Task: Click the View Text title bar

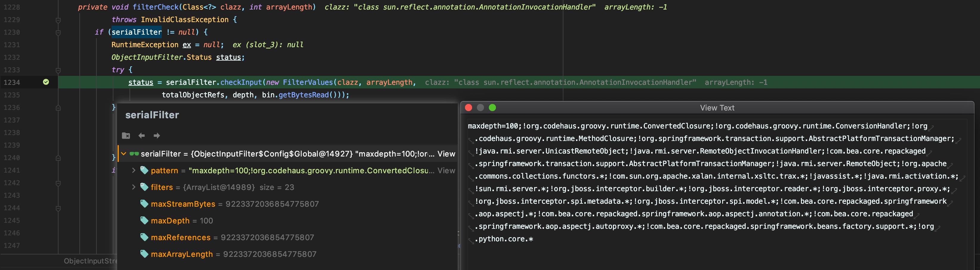Action: 717,108
